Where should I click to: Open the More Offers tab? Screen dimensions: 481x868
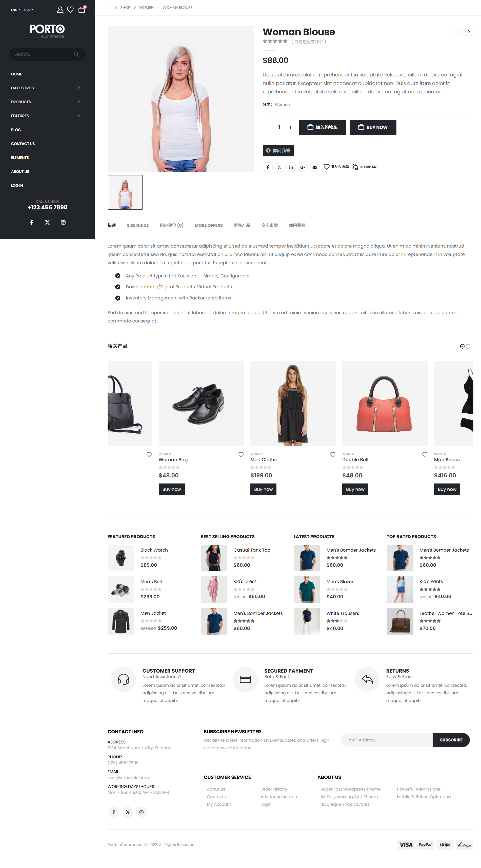tap(209, 226)
